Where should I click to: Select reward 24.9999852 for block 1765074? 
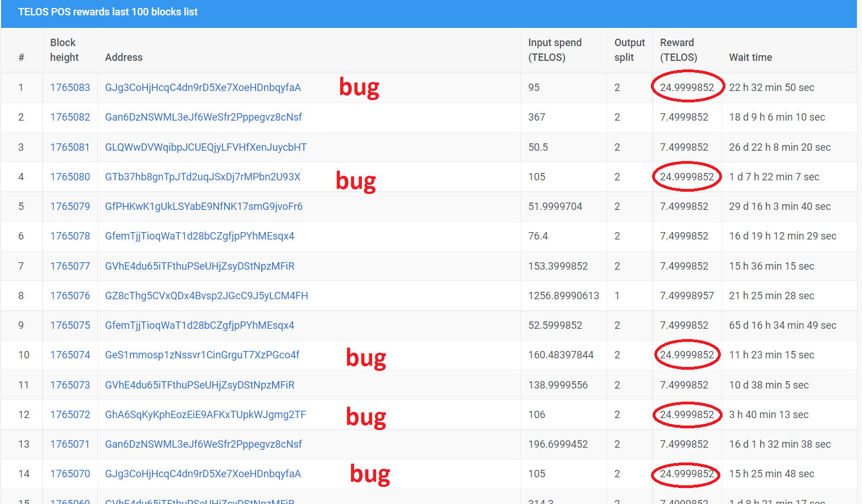(687, 355)
